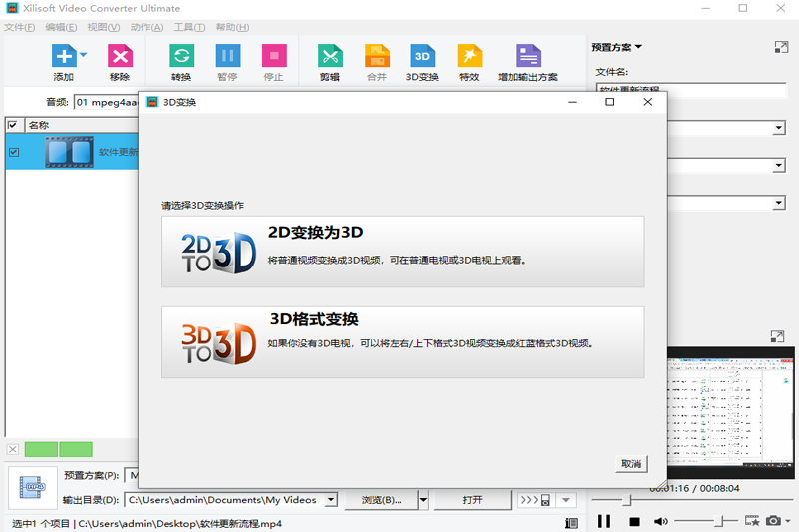Click the 浏览(B)... button

pyautogui.click(x=382, y=500)
